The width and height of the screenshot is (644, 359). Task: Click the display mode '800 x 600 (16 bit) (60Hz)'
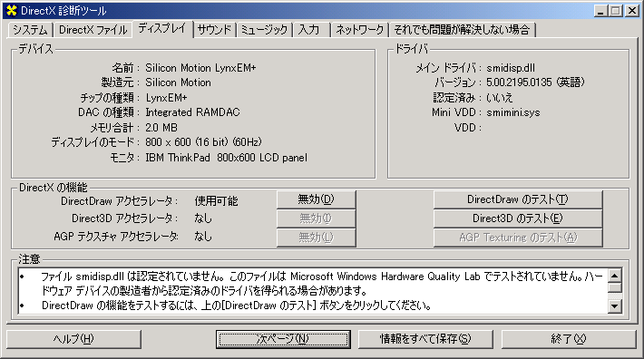pos(203,142)
